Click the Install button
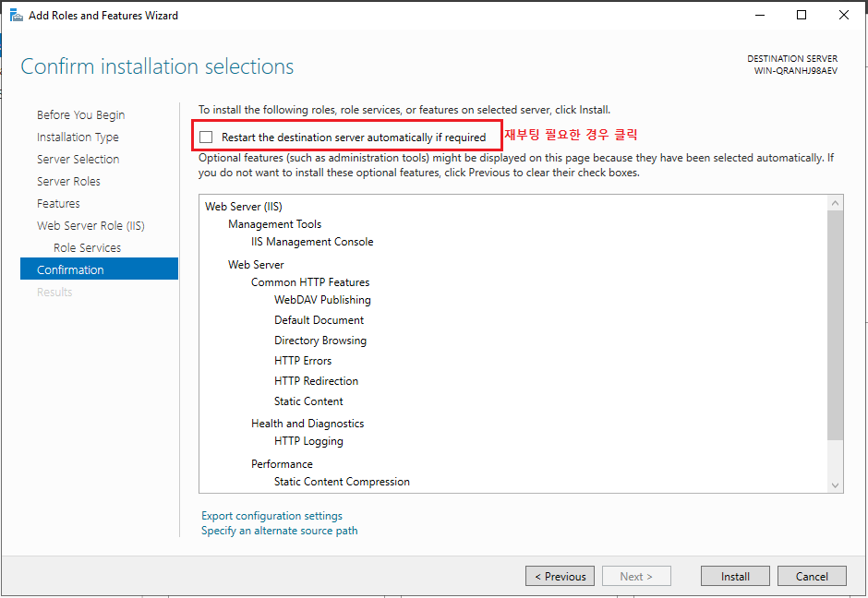868x598 pixels. coord(735,576)
